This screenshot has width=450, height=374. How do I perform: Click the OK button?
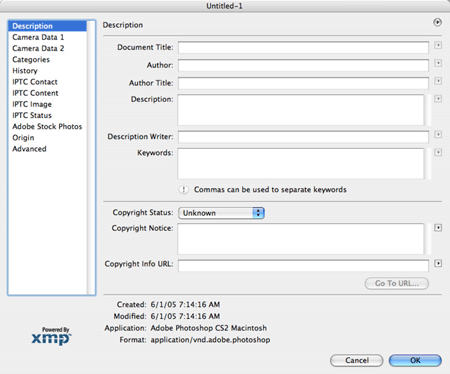[415, 360]
